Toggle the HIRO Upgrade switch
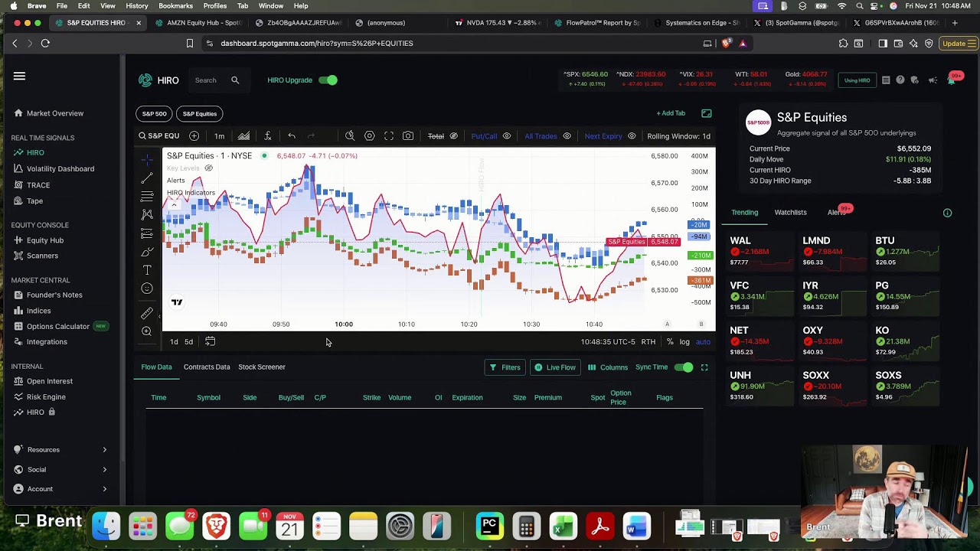Screen dimensions: 980x551 click(x=328, y=80)
